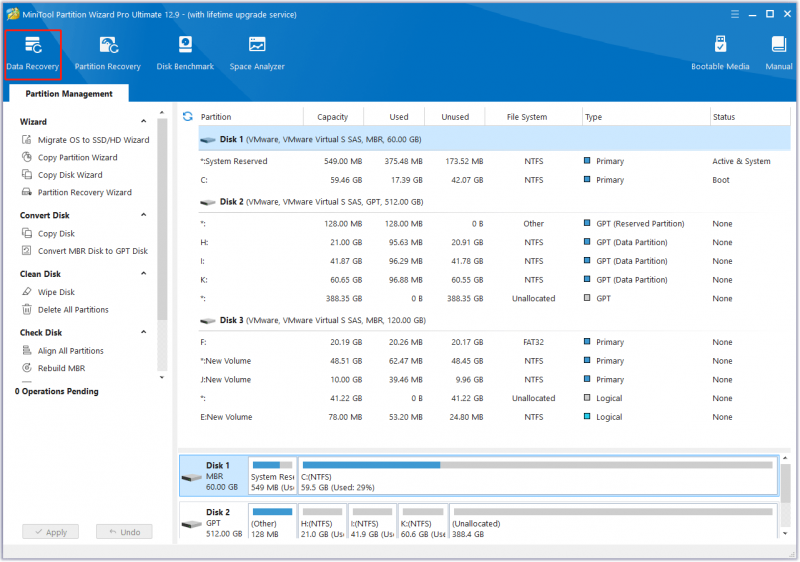Create Bootable Media
The height and width of the screenshot is (562, 800).
click(x=720, y=54)
